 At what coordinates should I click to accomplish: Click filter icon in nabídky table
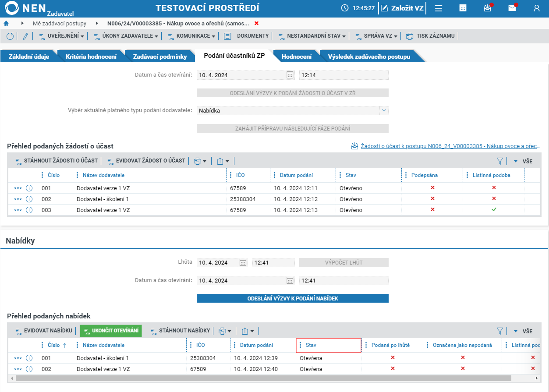[x=500, y=331]
